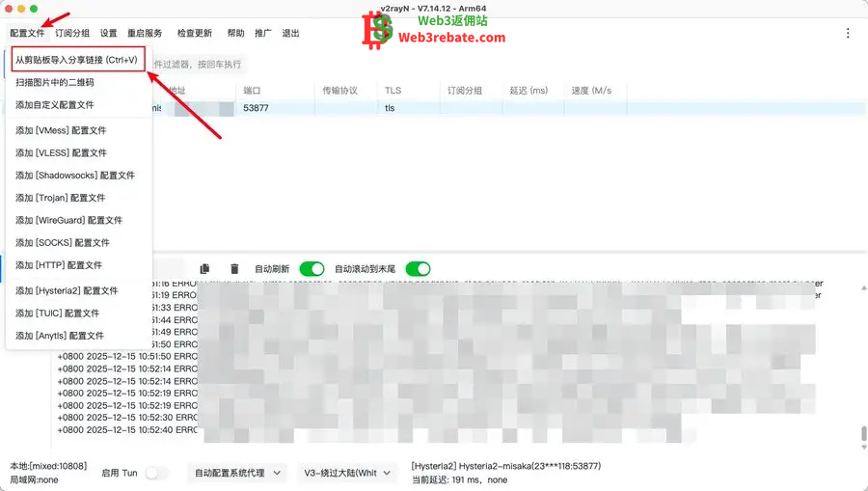This screenshot has height=491, width=868.
Task: Click the 局域网:none status text
Action: 34,480
